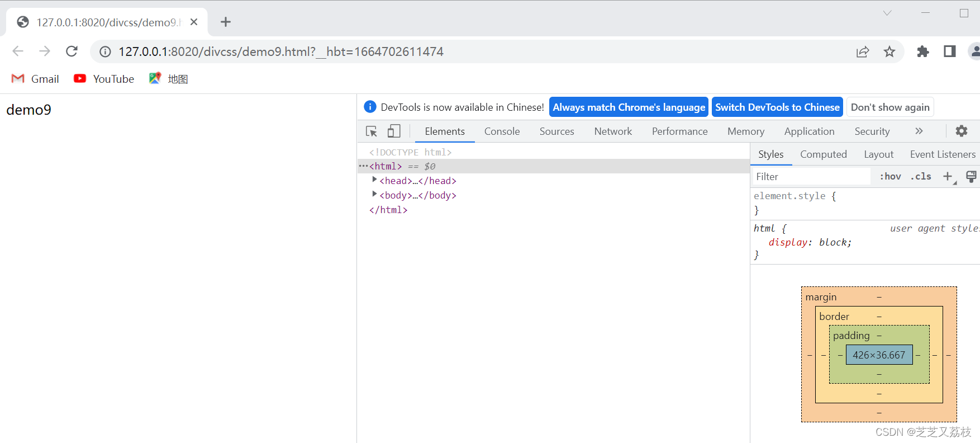This screenshot has height=443, width=980.
Task: Activate the element inspector picker tool
Action: [372, 131]
